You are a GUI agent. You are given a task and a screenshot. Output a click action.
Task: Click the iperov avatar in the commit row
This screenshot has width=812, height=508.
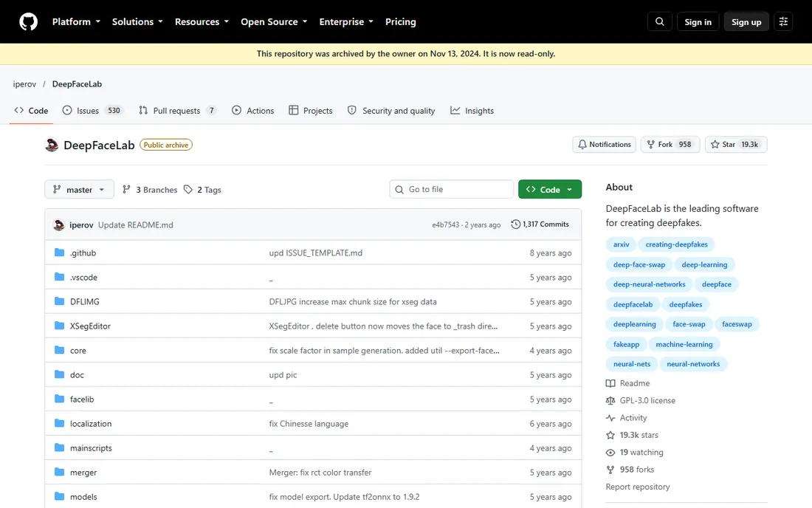pyautogui.click(x=59, y=224)
